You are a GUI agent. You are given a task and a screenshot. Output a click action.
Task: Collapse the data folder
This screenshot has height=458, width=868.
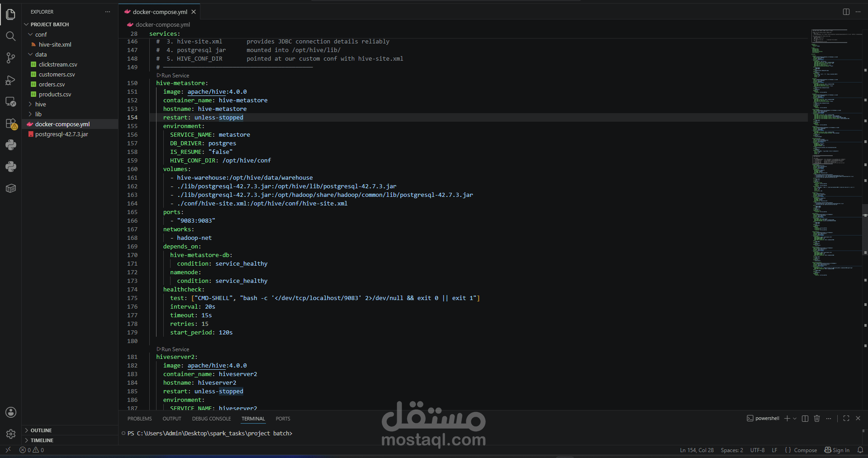point(70,54)
